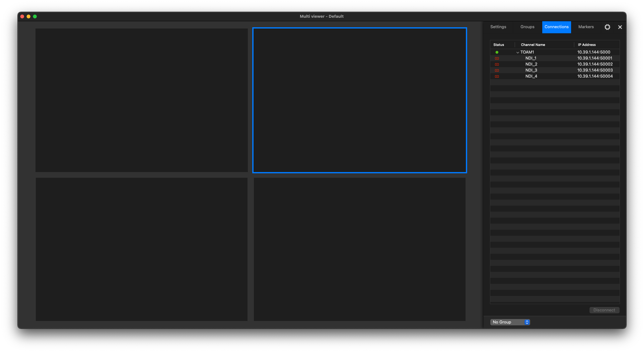Click the red status icon for NDI_1
Screen dimensions: 644x352
497,58
